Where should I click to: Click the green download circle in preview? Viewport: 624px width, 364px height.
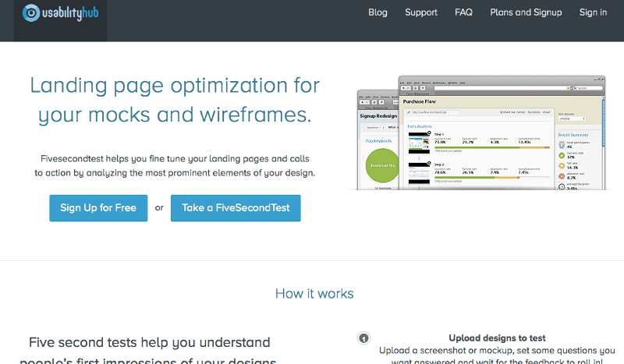tap(382, 165)
